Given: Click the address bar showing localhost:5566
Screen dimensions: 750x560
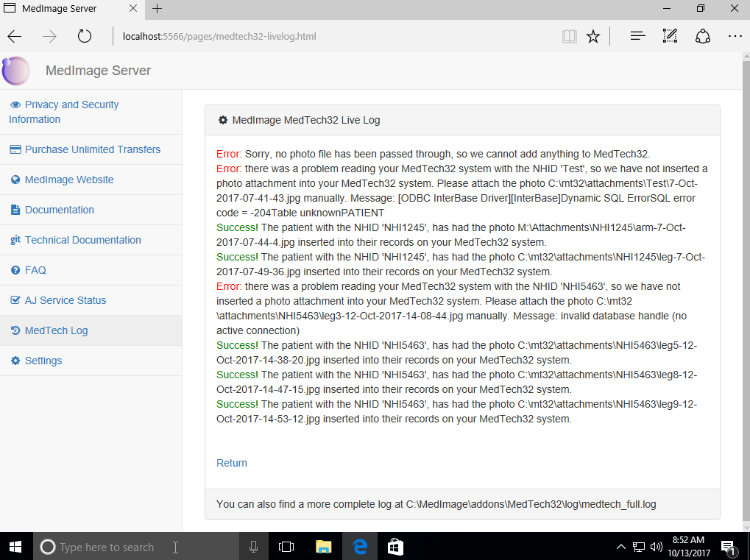Looking at the screenshot, I should pos(335,36).
